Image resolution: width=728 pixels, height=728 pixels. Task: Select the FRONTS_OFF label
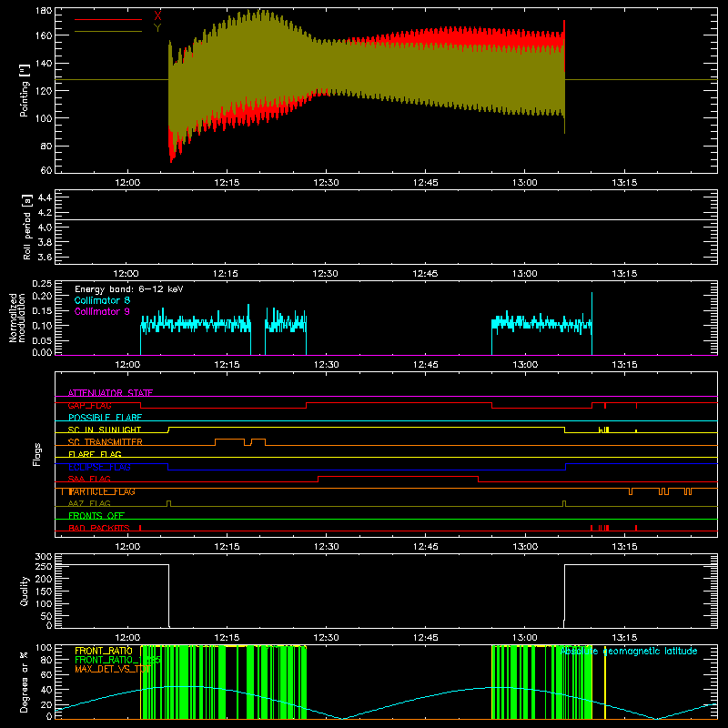coord(96,515)
